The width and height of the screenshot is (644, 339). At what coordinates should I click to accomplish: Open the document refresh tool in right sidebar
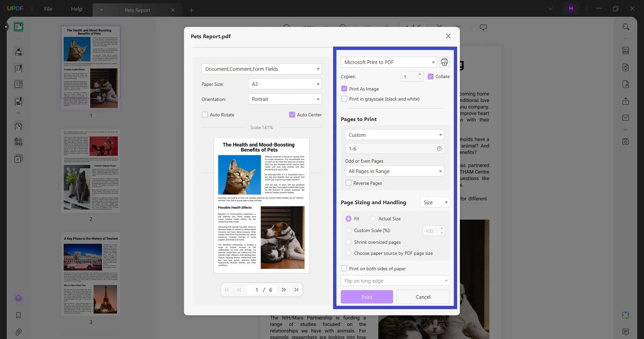click(626, 67)
